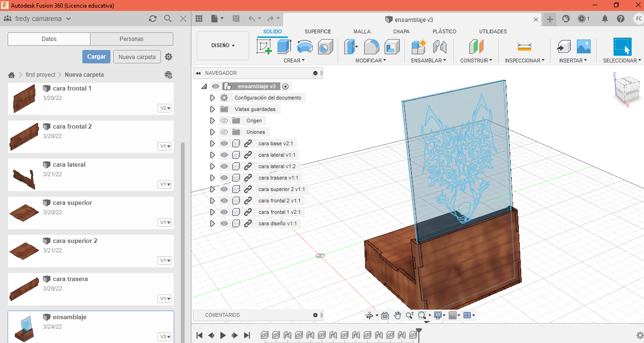644x343 pixels.
Task: Open search in data panel
Action: [x=168, y=19]
